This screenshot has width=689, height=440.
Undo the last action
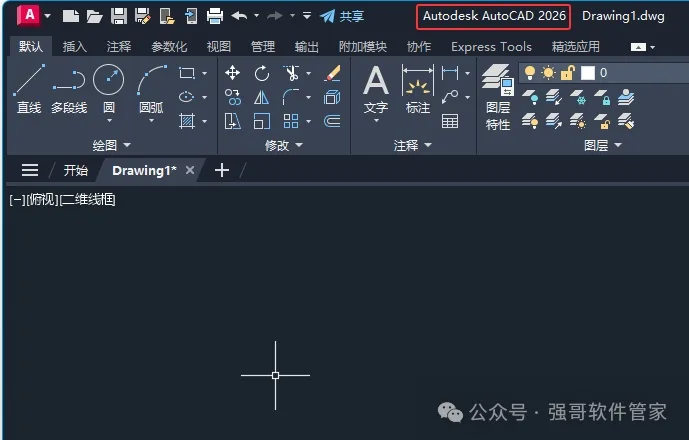[x=239, y=16]
